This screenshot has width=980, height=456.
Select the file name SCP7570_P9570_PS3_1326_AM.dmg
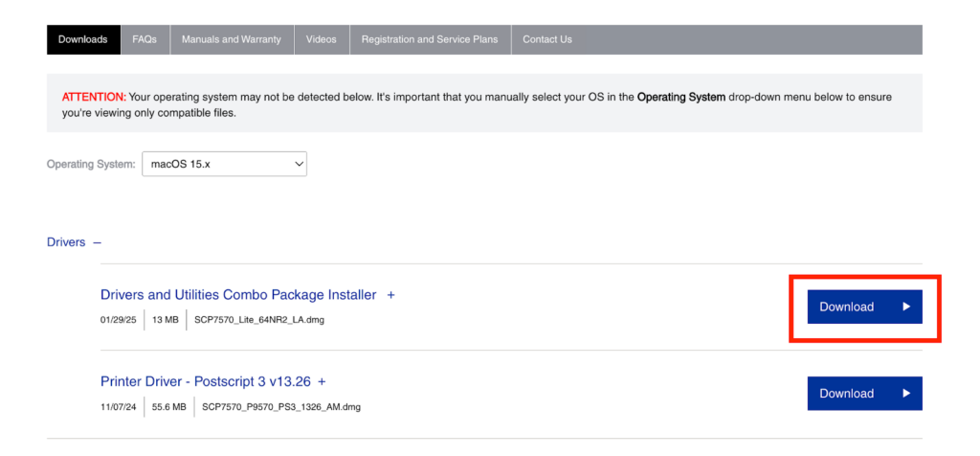coord(281,407)
